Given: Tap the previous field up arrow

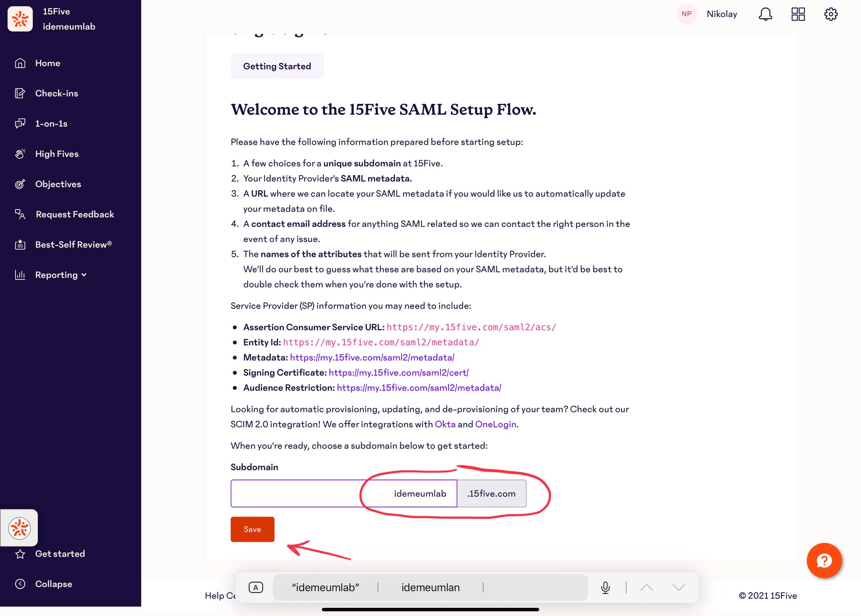Looking at the screenshot, I should (647, 588).
